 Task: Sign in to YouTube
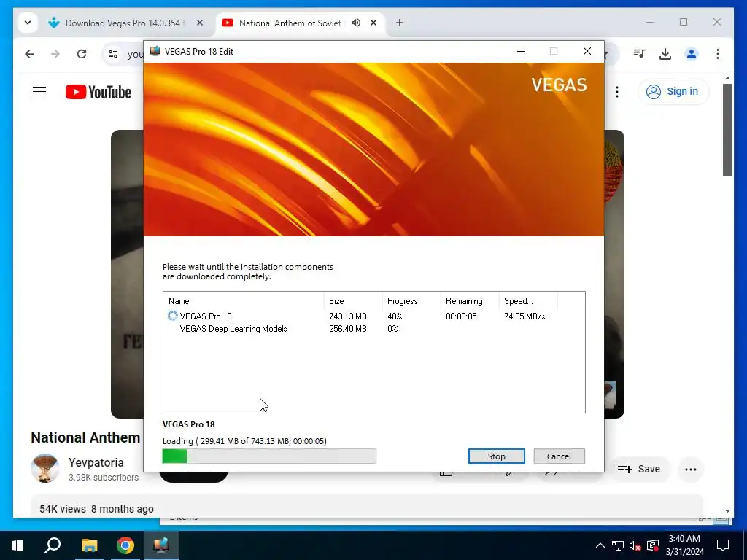673,91
